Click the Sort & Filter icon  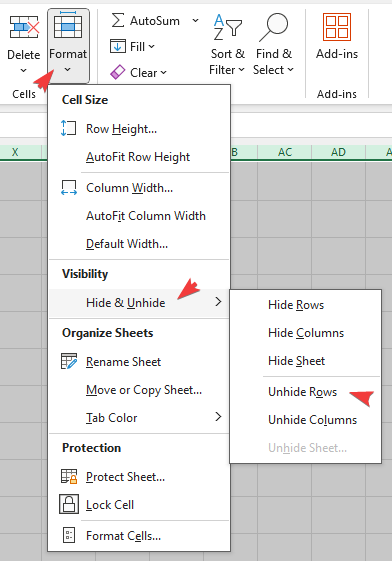pyautogui.click(x=227, y=27)
